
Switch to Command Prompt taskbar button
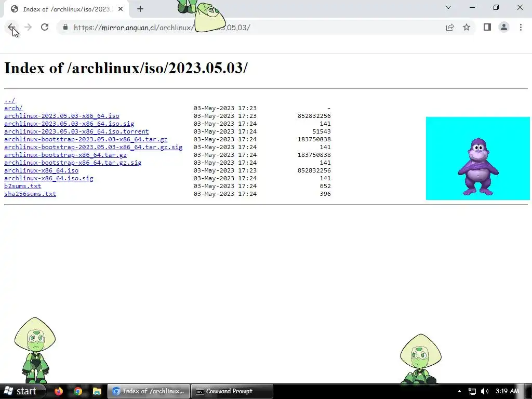pos(232,391)
